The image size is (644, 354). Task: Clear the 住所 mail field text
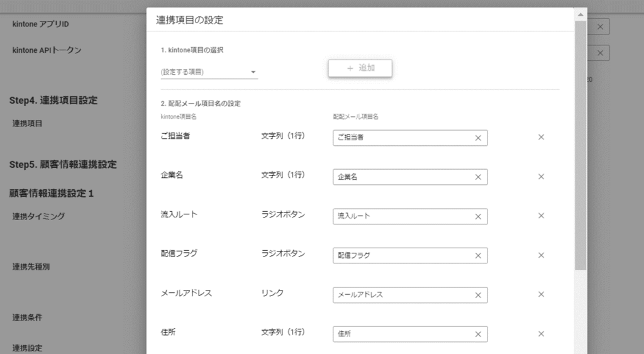point(477,335)
